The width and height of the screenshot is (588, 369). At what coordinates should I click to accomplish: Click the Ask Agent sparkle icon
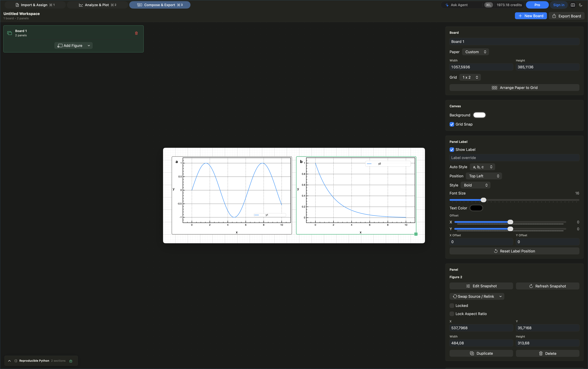pyautogui.click(x=447, y=5)
